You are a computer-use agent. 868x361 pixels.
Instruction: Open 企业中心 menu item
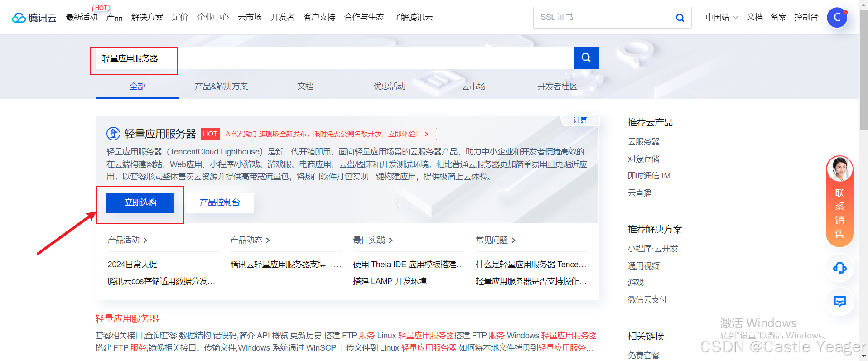point(213,17)
